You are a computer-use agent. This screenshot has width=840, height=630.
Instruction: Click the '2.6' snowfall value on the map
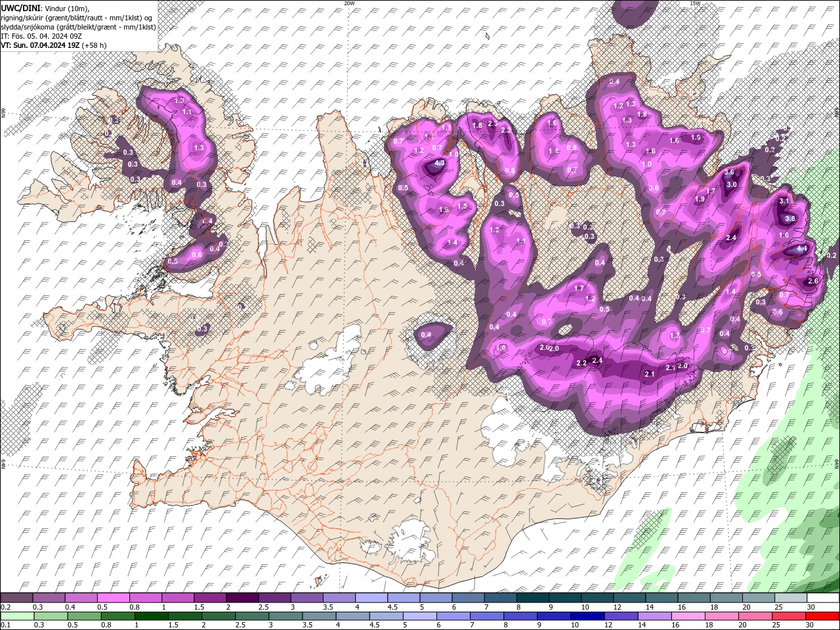[812, 281]
